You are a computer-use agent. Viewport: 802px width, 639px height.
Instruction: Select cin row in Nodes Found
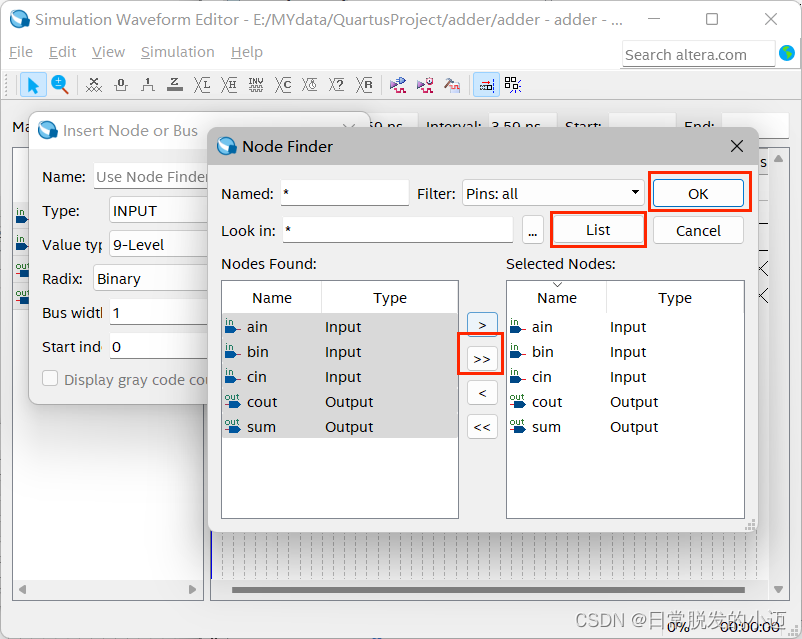340,377
